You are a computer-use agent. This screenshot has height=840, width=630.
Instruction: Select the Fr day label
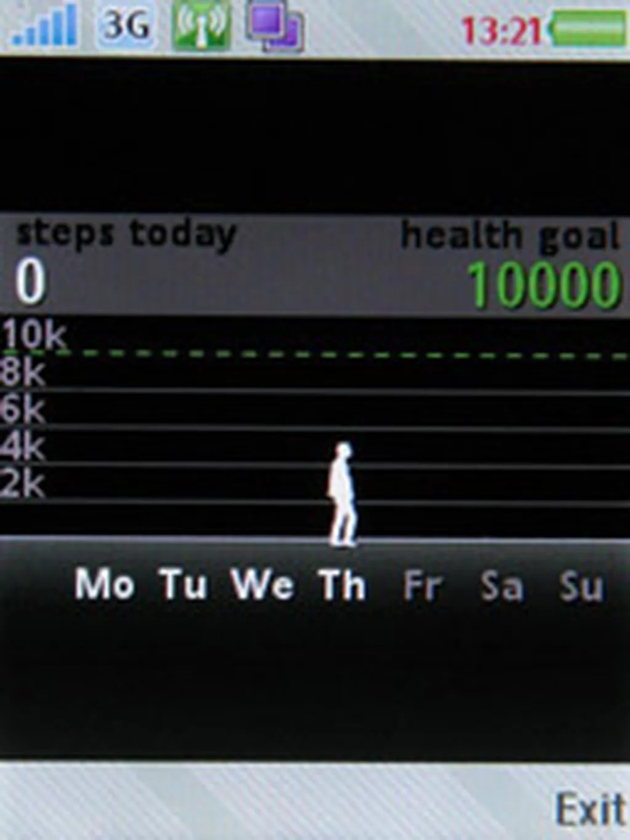click(423, 585)
